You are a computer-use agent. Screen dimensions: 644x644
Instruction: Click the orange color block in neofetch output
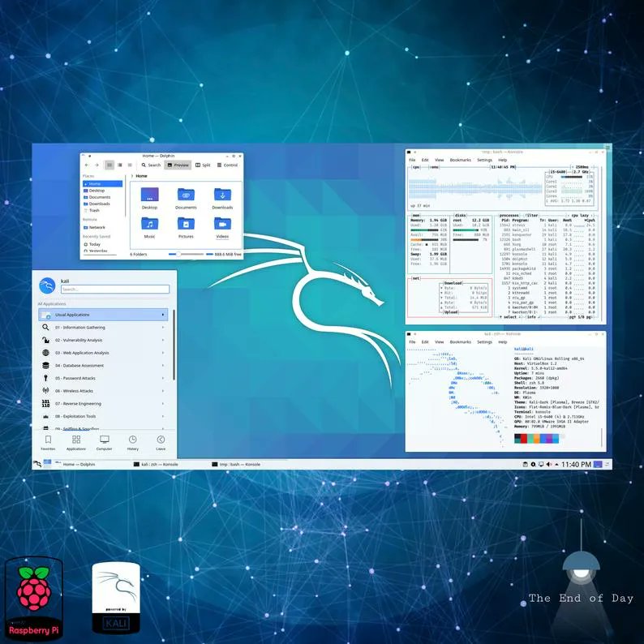tap(537, 438)
